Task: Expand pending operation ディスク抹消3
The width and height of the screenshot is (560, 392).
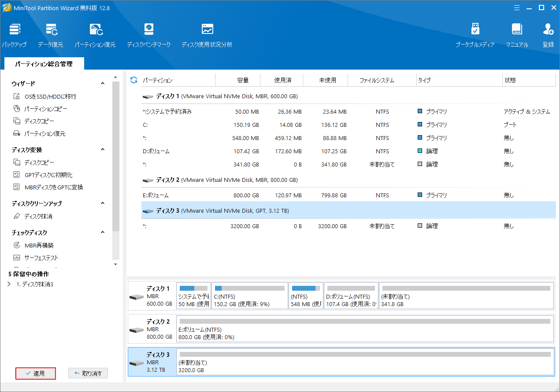Action: [10, 284]
